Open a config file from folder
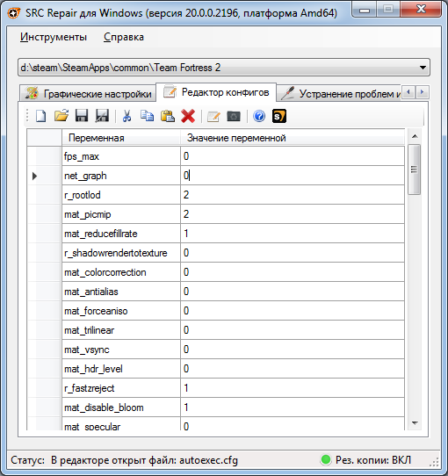The height and width of the screenshot is (476, 448). 61,116
